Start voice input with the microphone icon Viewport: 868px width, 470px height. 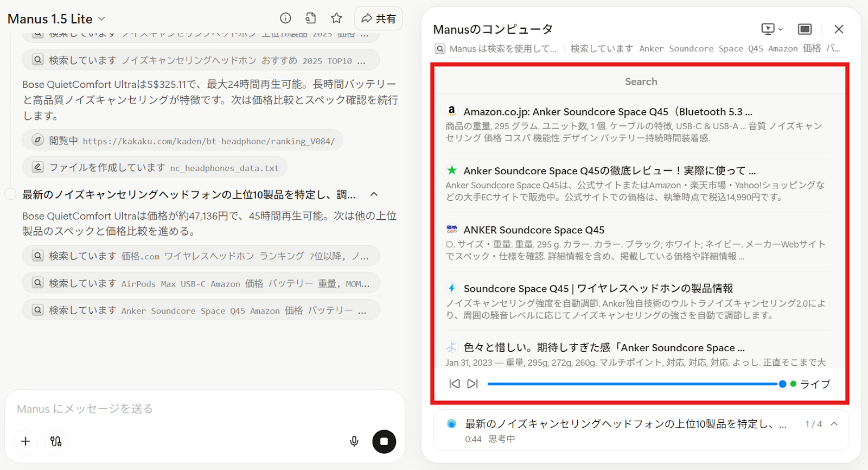tap(354, 441)
